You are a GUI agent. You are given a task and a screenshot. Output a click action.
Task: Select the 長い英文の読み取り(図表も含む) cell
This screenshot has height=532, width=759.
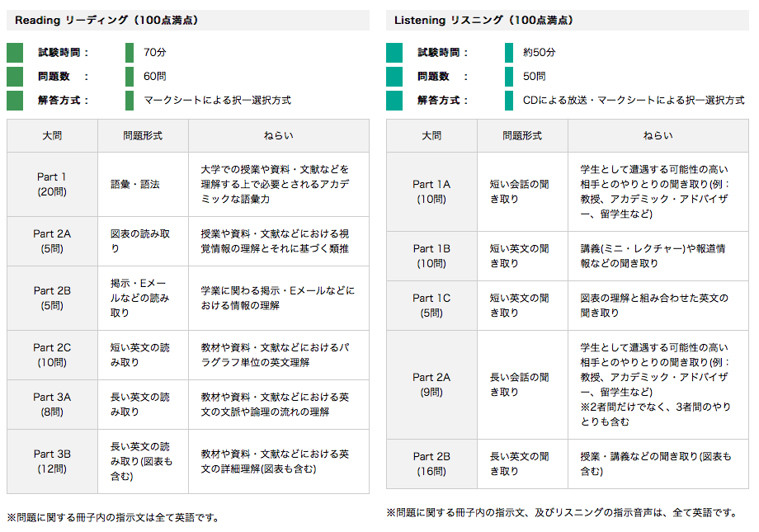[143, 461]
